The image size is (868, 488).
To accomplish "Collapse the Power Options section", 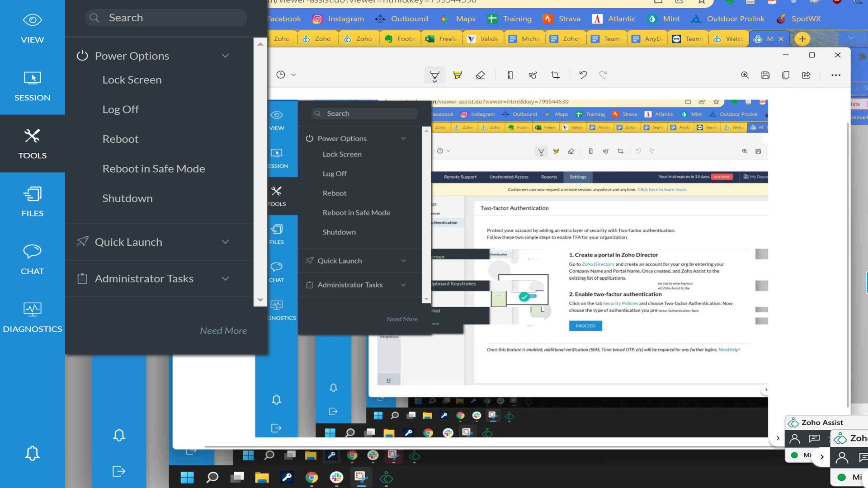I will tap(225, 56).
